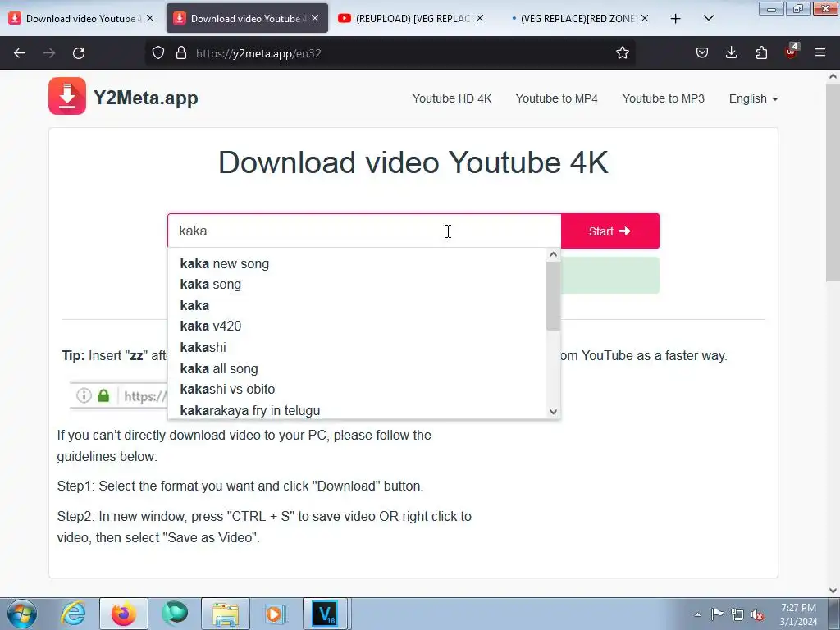Open the Pocket save icon in toolbar

tap(702, 53)
